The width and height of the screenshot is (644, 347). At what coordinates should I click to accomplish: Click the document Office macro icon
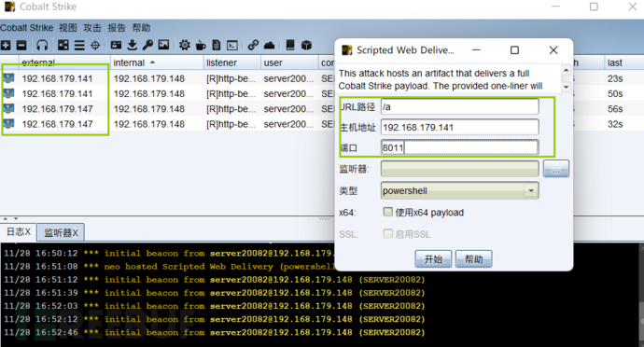click(217, 45)
